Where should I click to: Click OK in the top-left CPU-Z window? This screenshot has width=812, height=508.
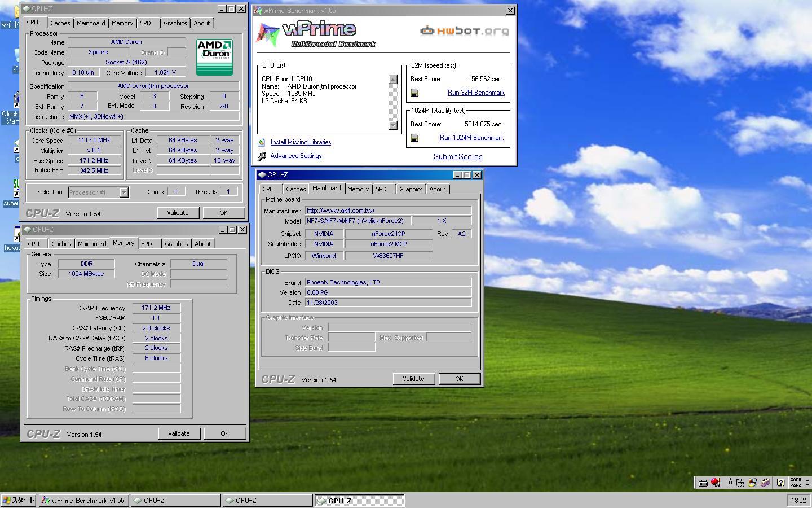223,213
